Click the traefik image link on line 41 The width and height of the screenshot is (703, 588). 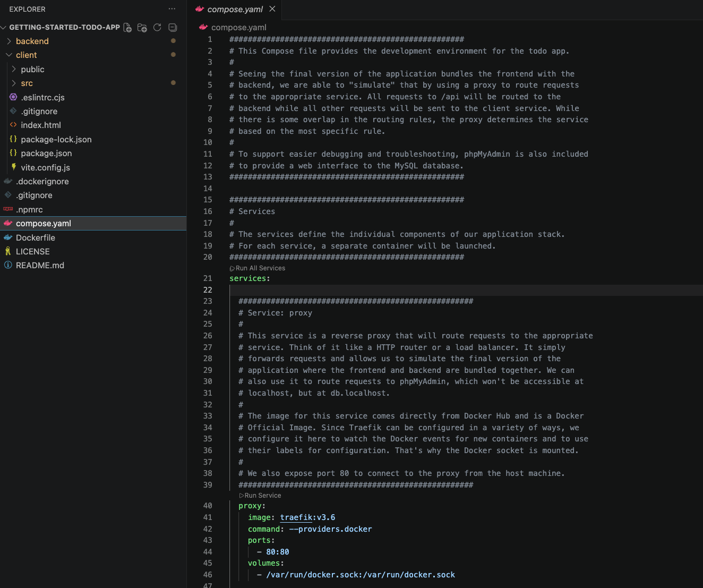click(x=296, y=517)
